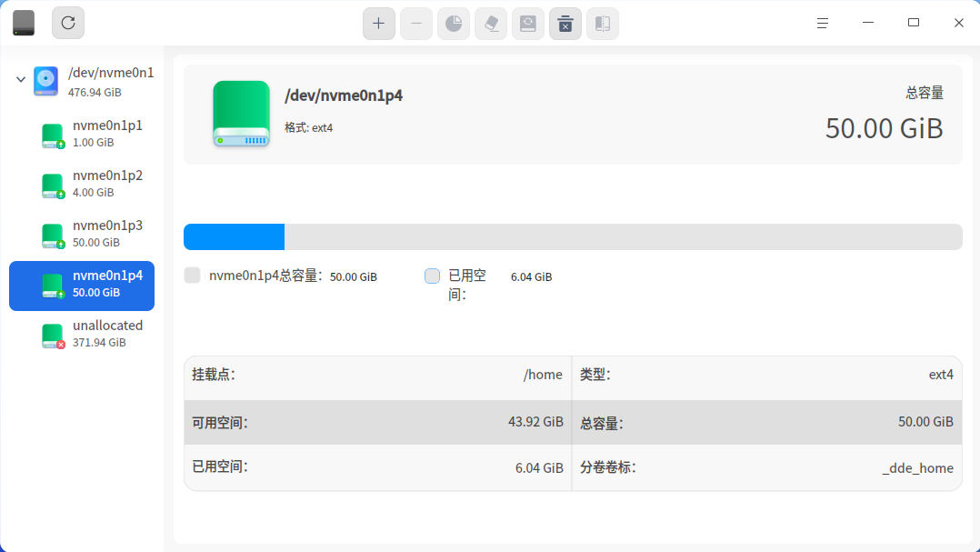This screenshot has width=980, height=552.
Task: Click the 格式: ext4 label
Action: 309,127
